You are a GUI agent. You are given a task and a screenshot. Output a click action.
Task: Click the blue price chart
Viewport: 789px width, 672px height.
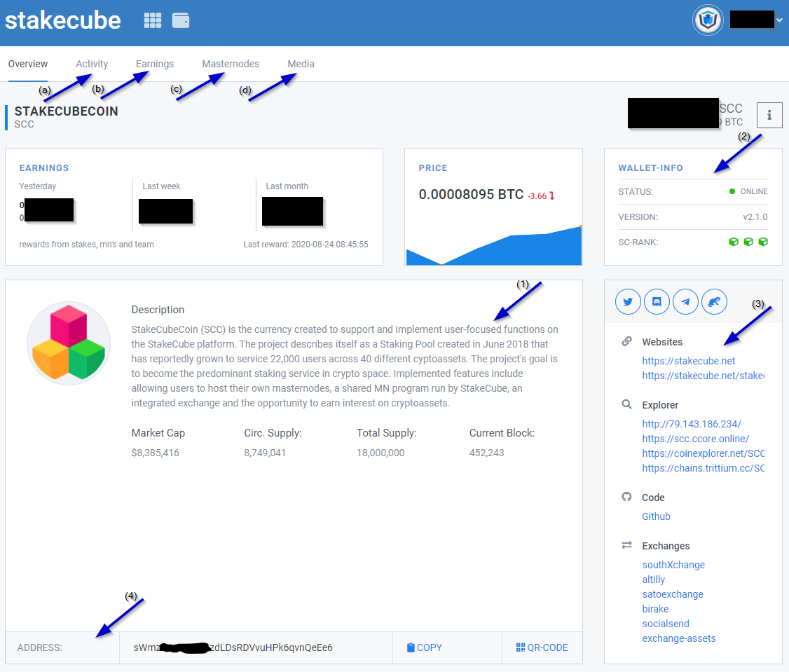pyautogui.click(x=493, y=246)
